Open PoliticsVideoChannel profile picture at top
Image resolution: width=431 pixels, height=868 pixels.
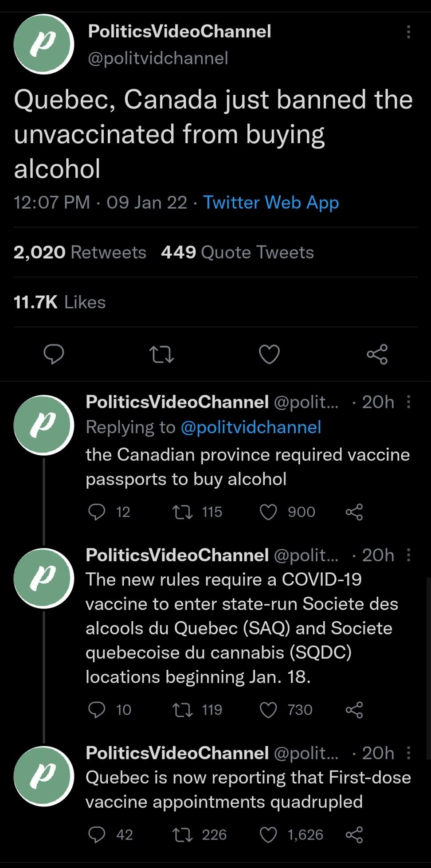43,44
